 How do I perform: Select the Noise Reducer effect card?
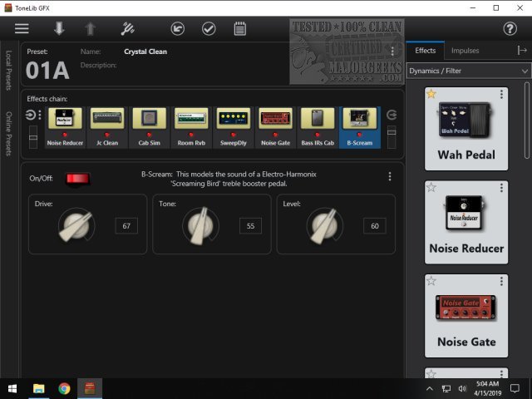(466, 222)
